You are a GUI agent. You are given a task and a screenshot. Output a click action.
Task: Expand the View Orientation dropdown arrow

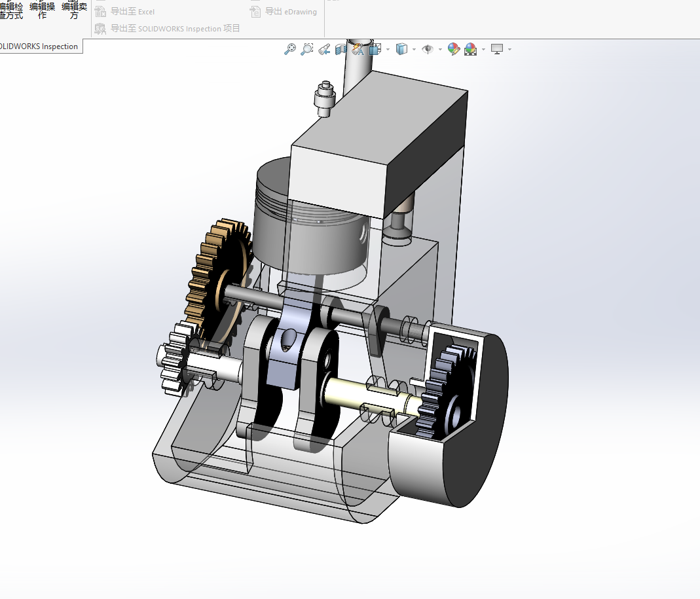point(388,49)
